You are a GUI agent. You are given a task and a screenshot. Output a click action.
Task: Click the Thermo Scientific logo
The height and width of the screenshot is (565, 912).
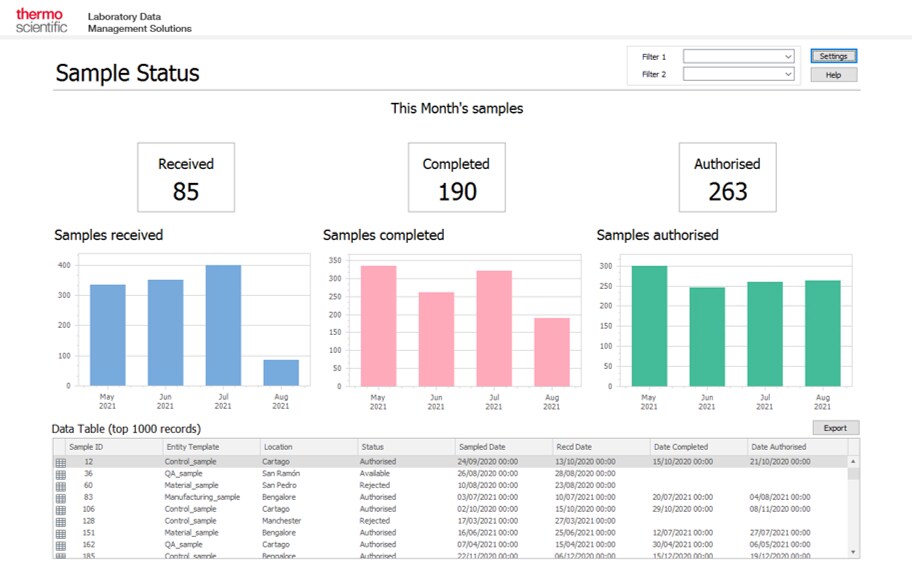tap(41, 20)
